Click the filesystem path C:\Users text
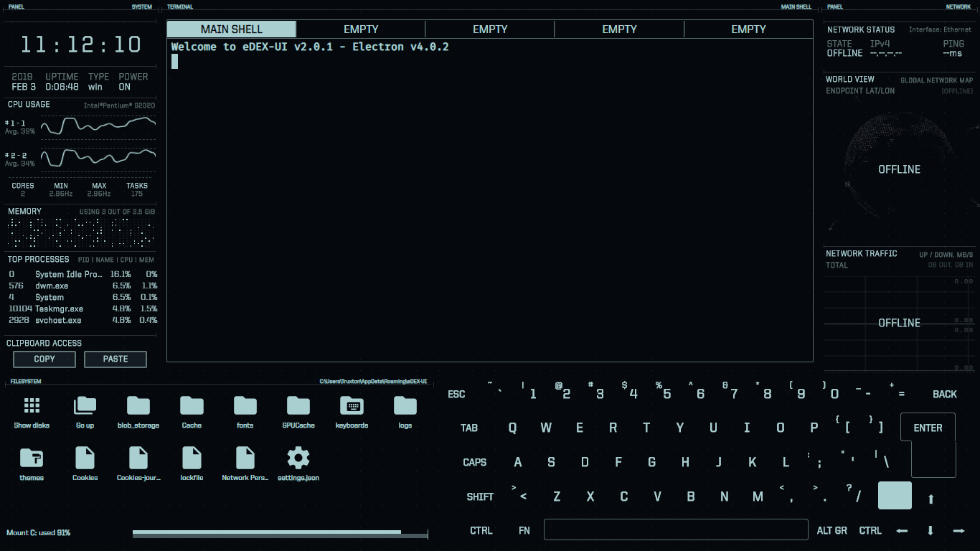The height and width of the screenshot is (551, 980). pos(373,382)
